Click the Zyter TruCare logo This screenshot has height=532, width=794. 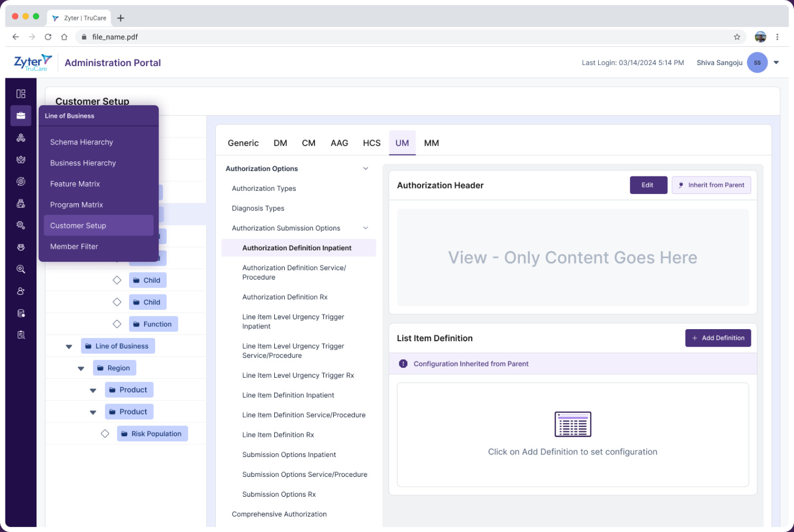coord(33,62)
